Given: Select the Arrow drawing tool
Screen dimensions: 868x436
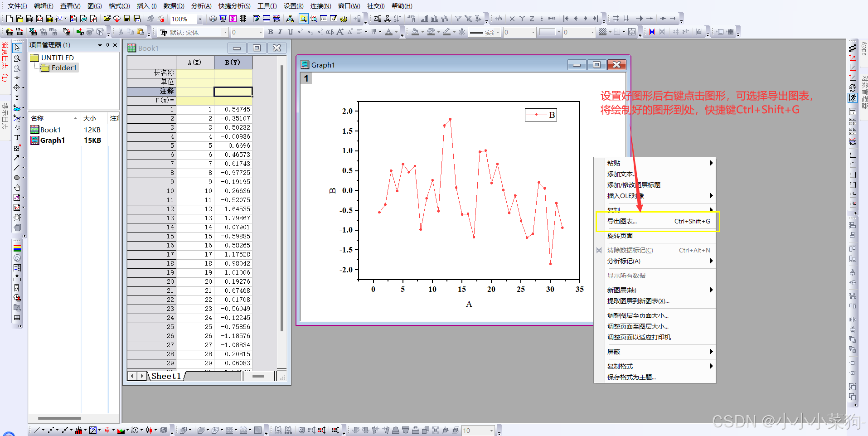Looking at the screenshot, I should pos(17,158).
